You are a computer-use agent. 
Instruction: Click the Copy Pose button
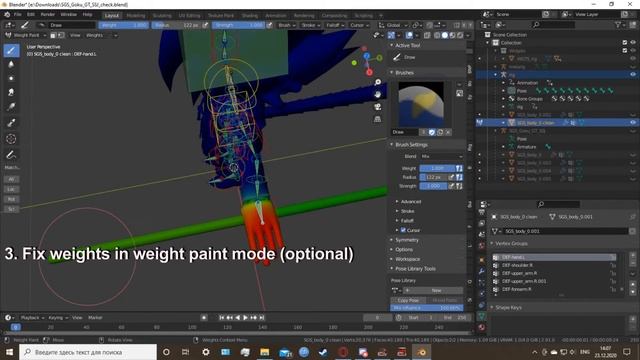(408, 300)
